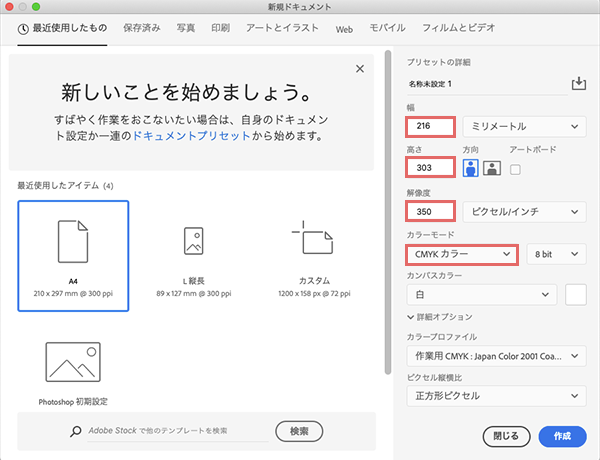Select the L 縦長 preset thumbnail
The height and width of the screenshot is (460, 600).
[x=194, y=256]
